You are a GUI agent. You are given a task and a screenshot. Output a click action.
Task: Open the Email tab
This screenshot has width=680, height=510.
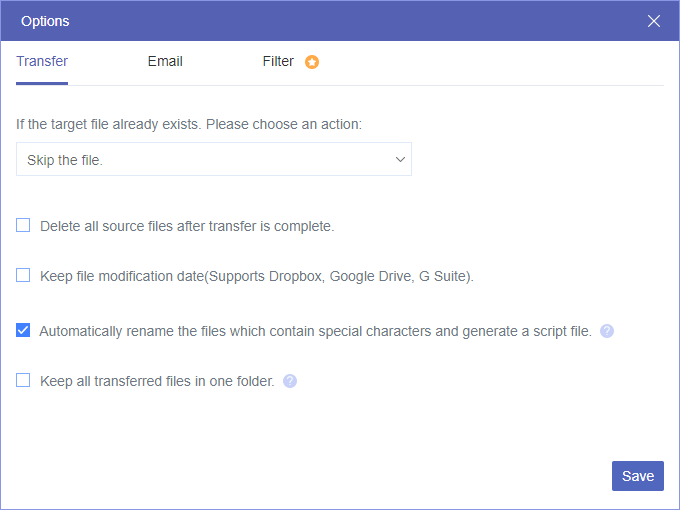165,61
